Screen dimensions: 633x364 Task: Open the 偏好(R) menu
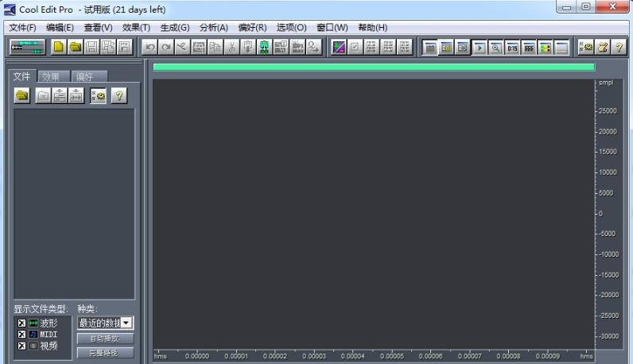pyautogui.click(x=252, y=28)
